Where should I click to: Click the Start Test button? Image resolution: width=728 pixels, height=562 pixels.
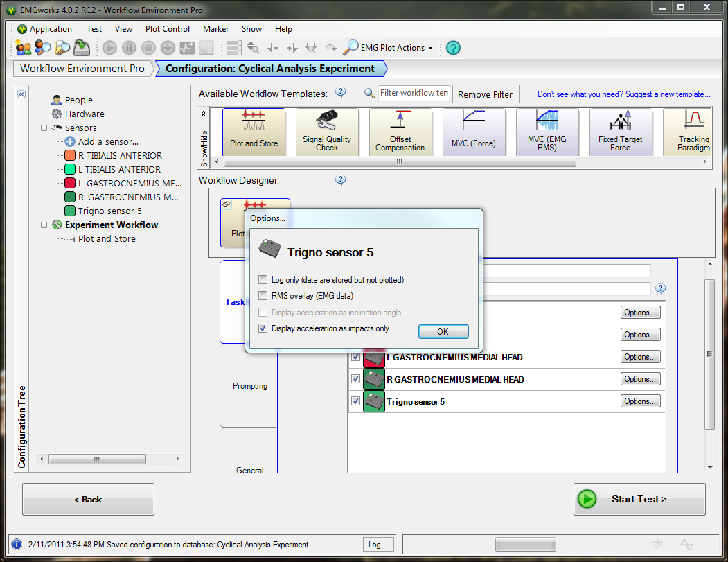639,499
